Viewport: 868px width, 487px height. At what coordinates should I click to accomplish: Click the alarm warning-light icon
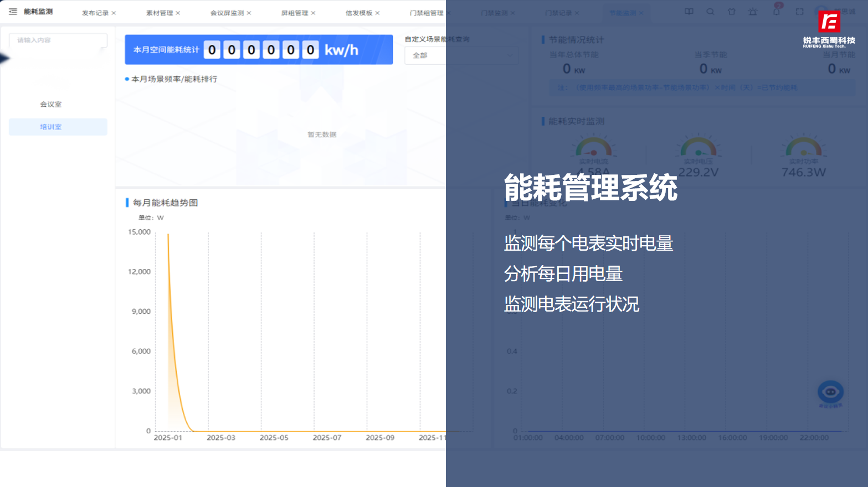(x=753, y=12)
